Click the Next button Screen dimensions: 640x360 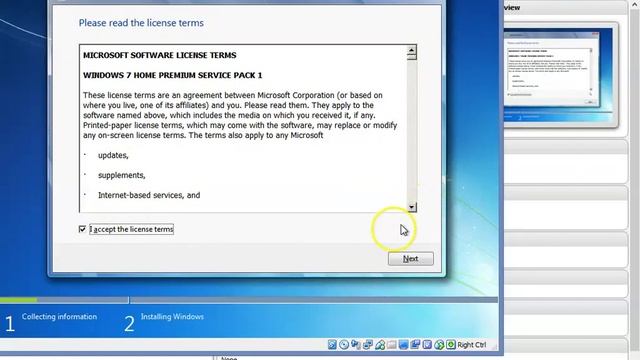click(411, 259)
